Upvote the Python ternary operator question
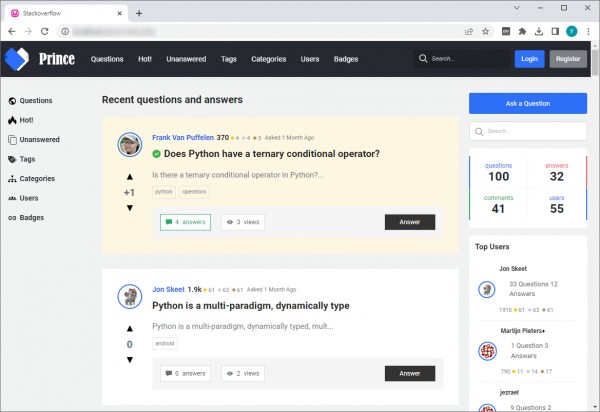This screenshot has height=412, width=600. coord(129,176)
